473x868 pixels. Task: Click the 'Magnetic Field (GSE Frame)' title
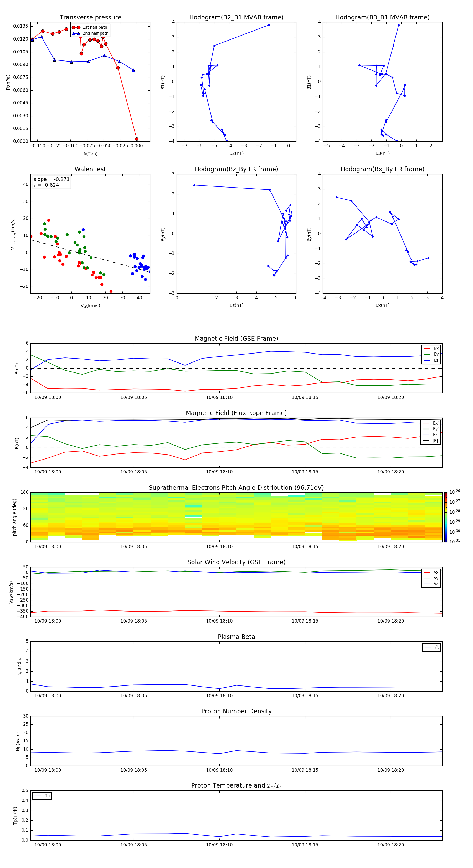tap(236, 338)
